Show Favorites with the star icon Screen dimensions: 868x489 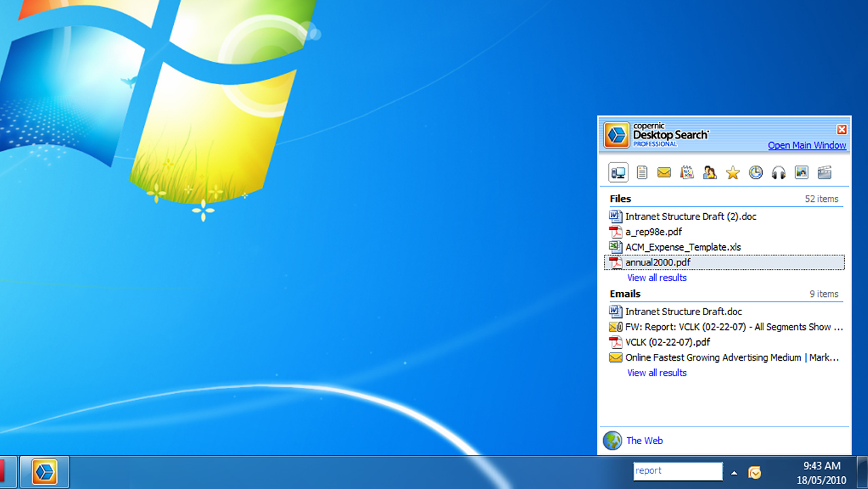[x=733, y=173]
